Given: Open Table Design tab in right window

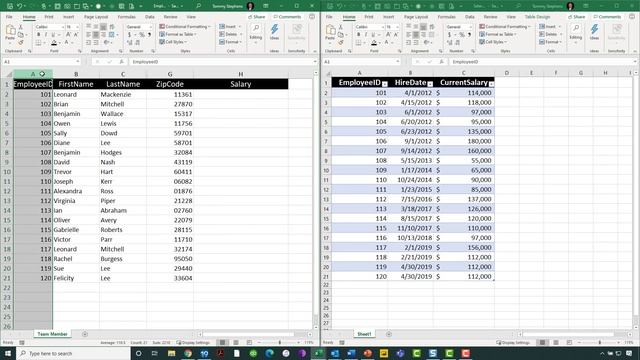Looking at the screenshot, I should pyautogui.click(x=537, y=17).
